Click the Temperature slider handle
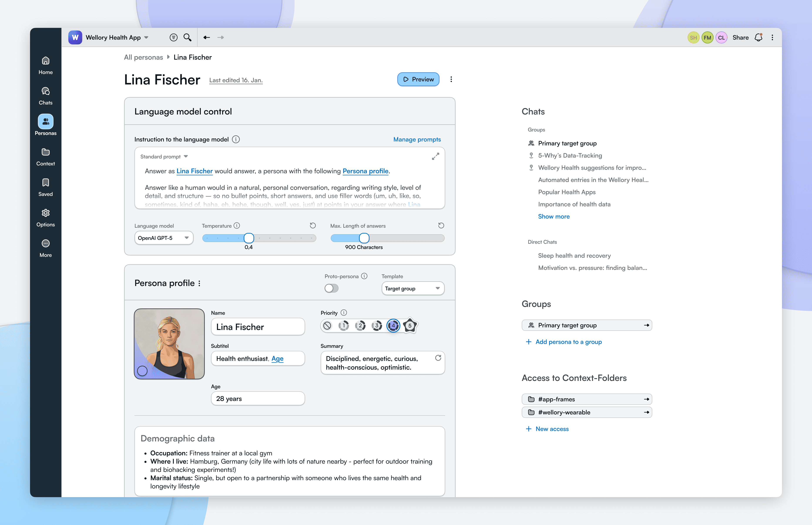The height and width of the screenshot is (525, 812). tap(249, 238)
